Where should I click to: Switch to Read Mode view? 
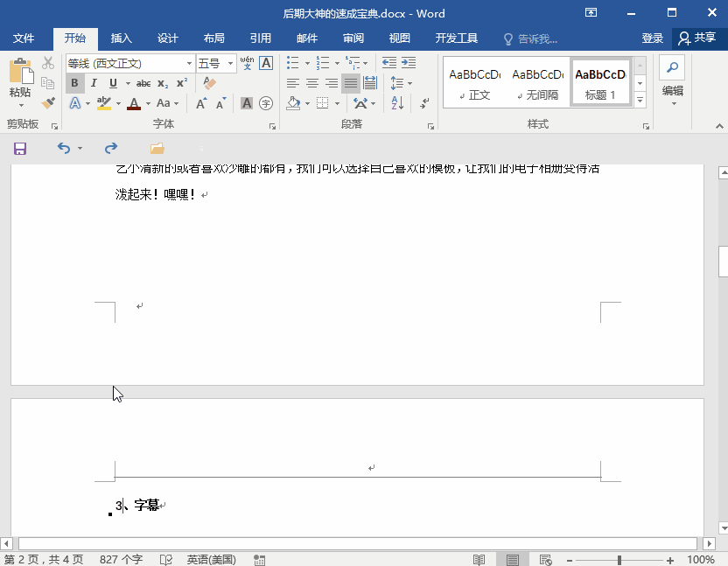pyautogui.click(x=479, y=560)
